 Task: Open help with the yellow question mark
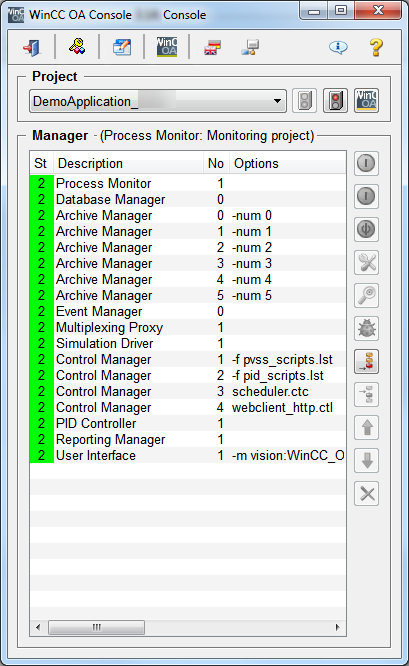pyautogui.click(x=376, y=47)
